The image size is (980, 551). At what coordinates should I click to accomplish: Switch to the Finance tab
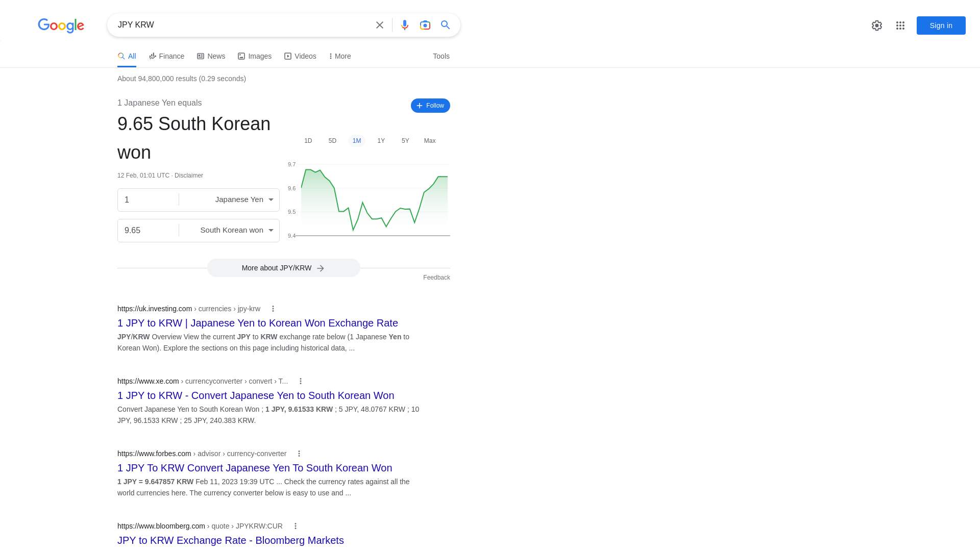tap(166, 56)
